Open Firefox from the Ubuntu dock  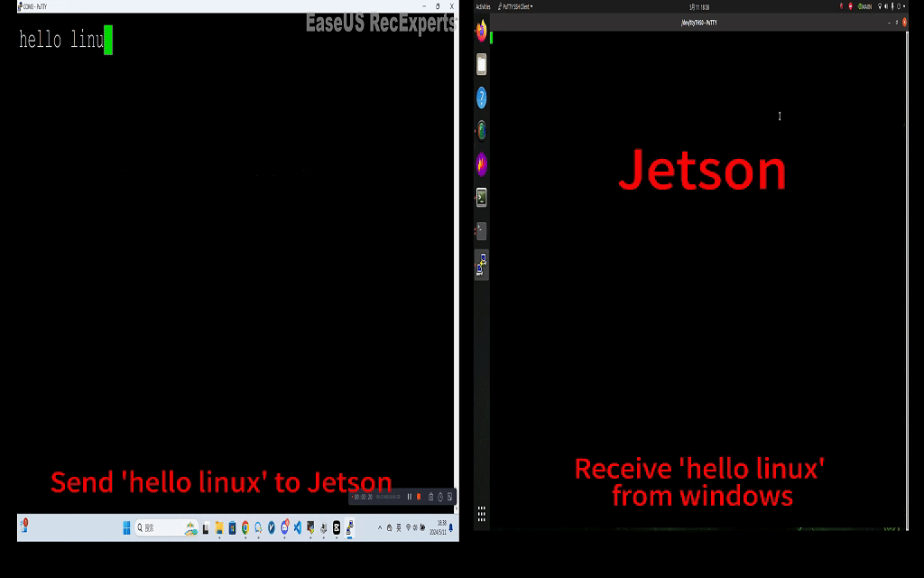click(482, 31)
